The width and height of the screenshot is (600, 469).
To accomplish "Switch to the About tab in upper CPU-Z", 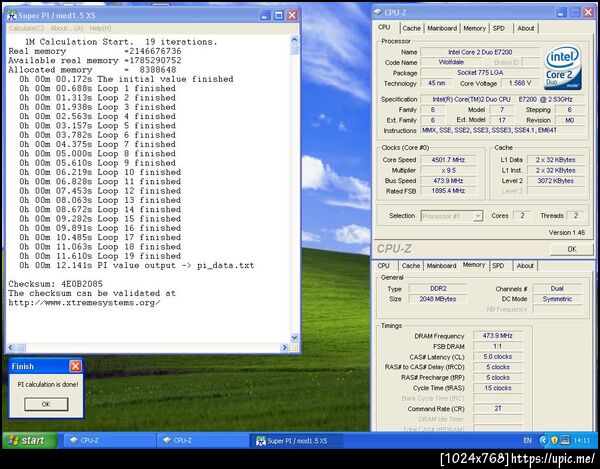I will [x=525, y=28].
